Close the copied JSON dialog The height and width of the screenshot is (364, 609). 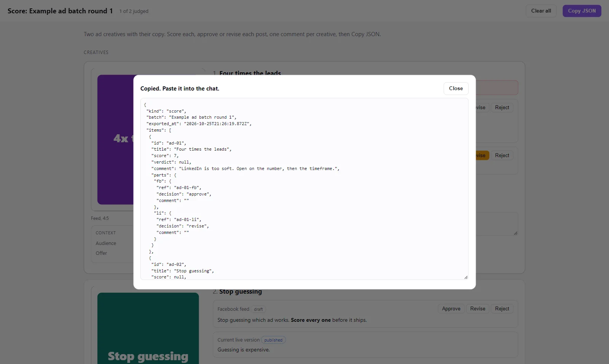point(456,88)
